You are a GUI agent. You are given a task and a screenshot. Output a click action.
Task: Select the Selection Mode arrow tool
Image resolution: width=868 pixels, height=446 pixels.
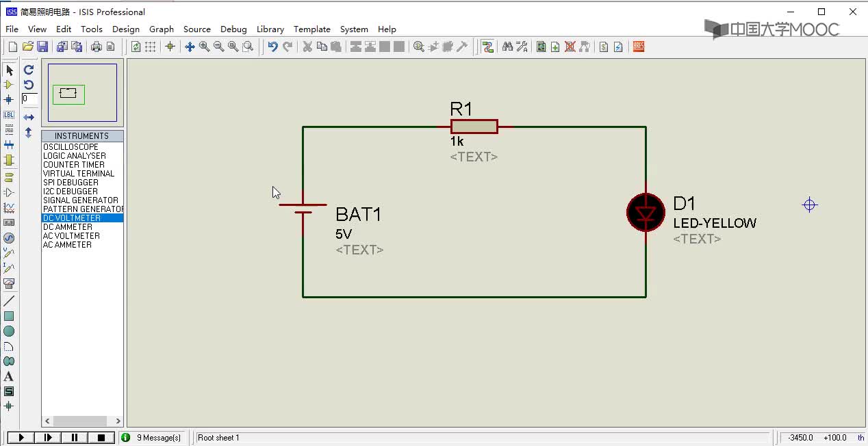pyautogui.click(x=9, y=70)
